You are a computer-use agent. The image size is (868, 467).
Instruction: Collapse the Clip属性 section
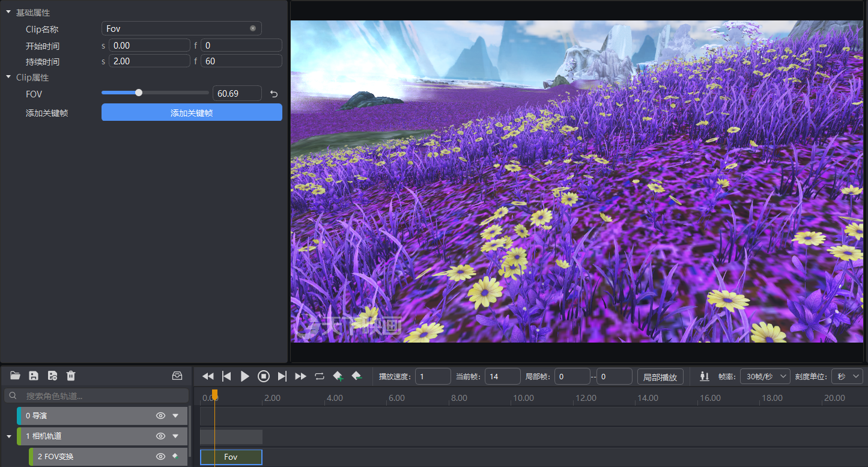click(x=8, y=77)
